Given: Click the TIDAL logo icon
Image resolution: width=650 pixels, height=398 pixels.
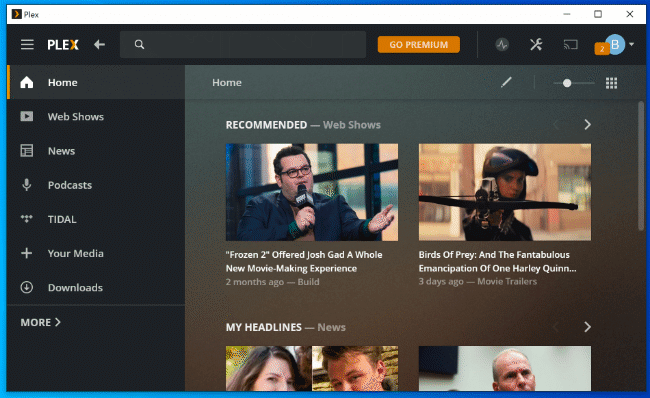Looking at the screenshot, I should (27, 218).
